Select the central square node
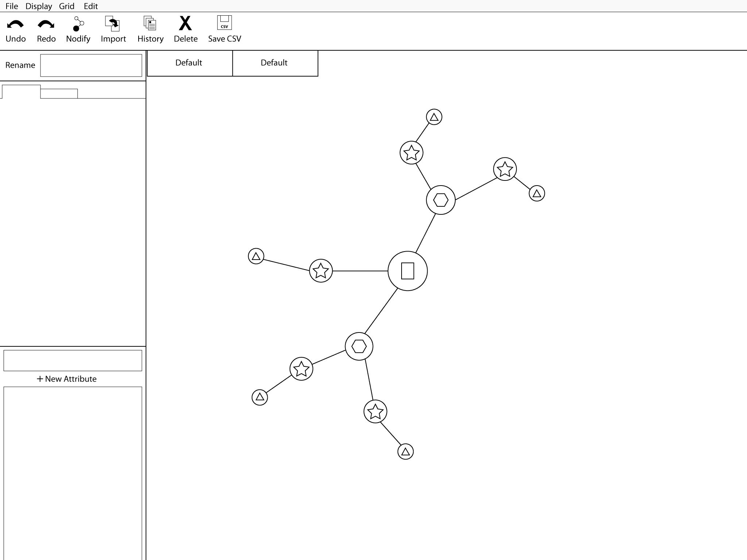 pyautogui.click(x=408, y=271)
